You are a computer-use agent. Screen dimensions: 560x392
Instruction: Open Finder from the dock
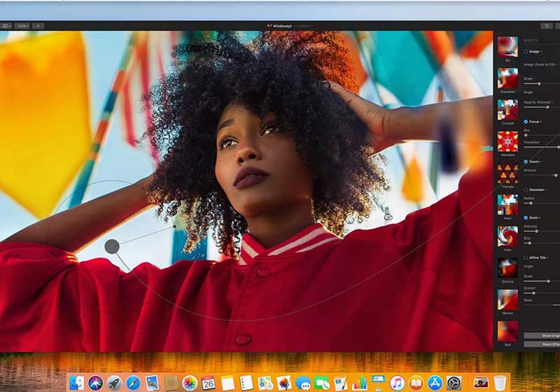[77, 383]
